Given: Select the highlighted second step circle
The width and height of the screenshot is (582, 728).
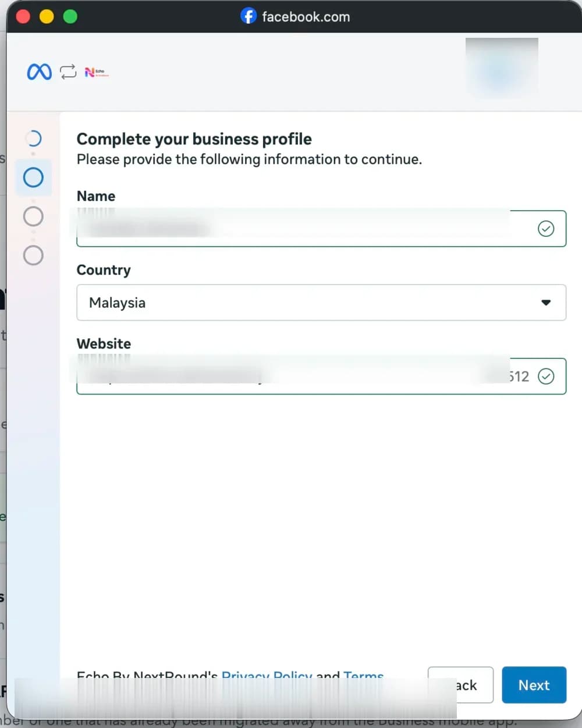Looking at the screenshot, I should click(x=33, y=177).
